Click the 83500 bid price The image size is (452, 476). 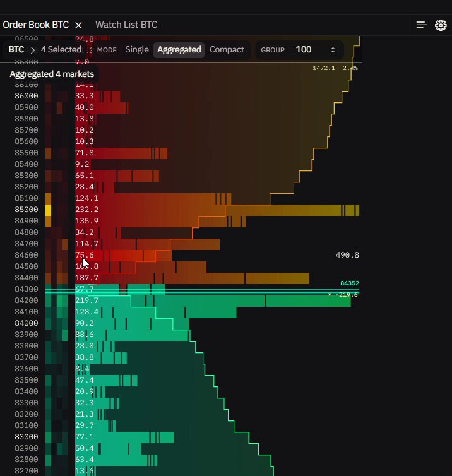point(27,380)
